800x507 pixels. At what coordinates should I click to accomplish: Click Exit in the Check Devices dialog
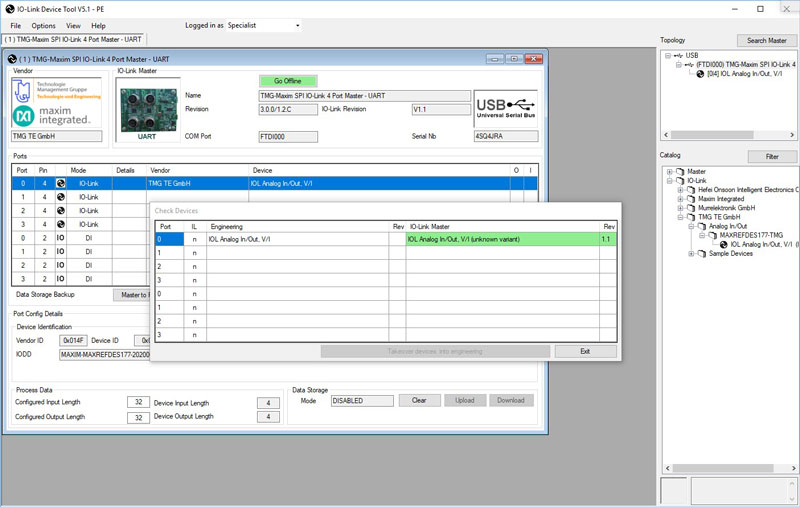coord(585,351)
